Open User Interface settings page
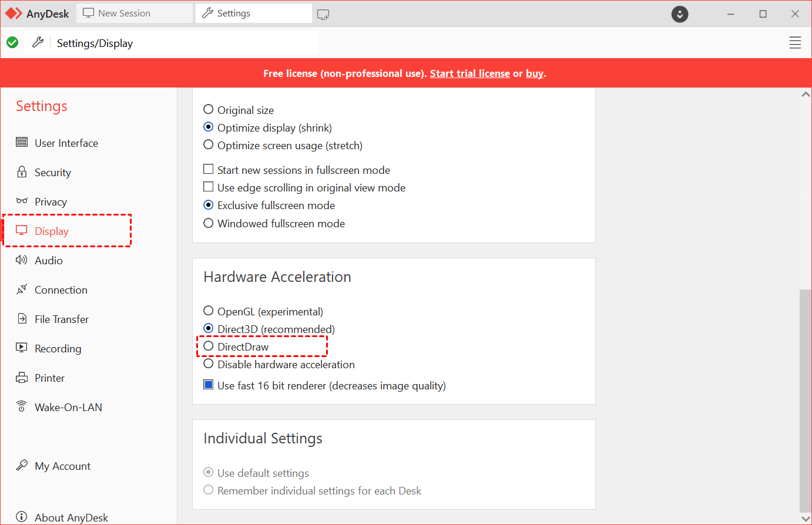Screen dimensions: 812x525 [66, 143]
